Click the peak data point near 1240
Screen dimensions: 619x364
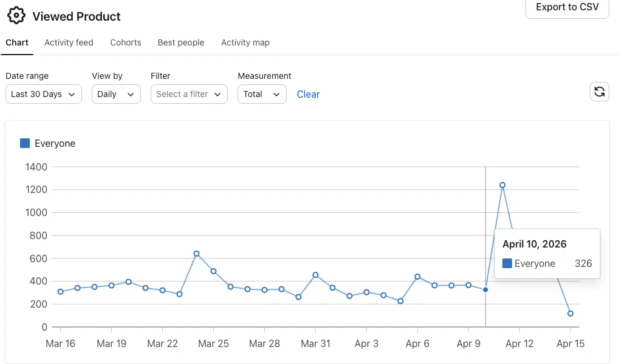tap(502, 185)
